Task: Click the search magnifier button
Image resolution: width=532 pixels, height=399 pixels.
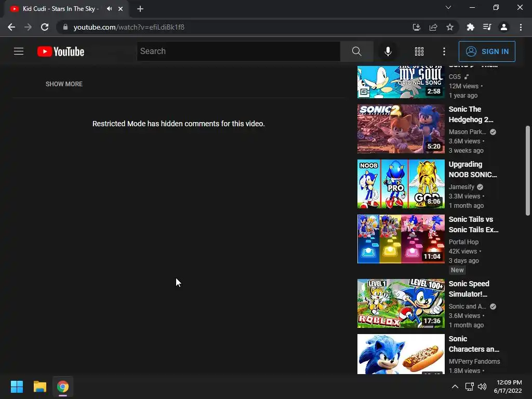Action: 356,51
